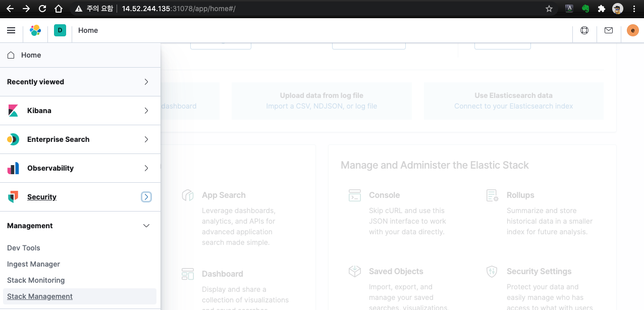Open the Dashboard link

click(223, 274)
